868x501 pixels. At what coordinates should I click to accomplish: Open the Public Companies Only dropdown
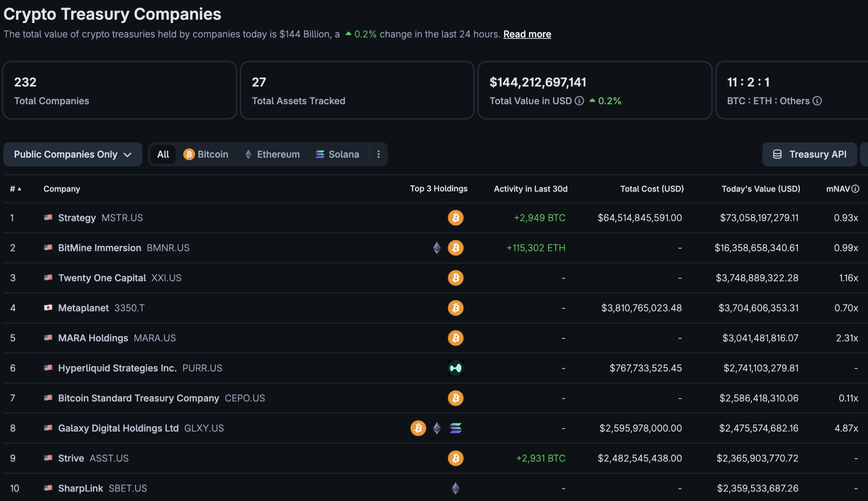pyautogui.click(x=73, y=154)
